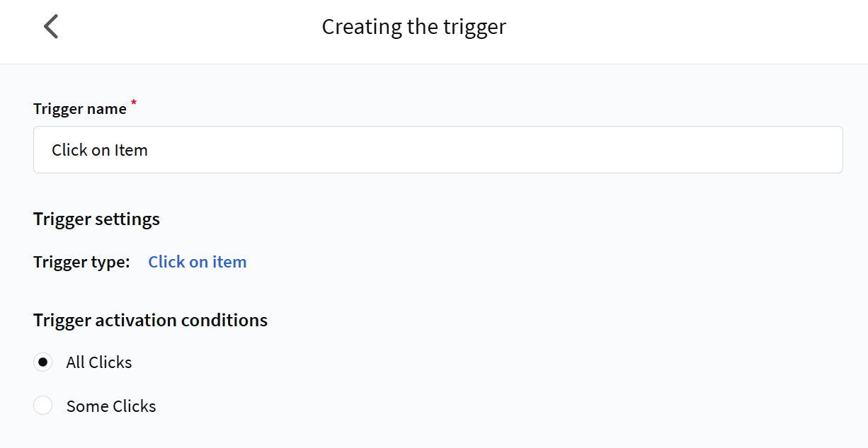
Task: Place cursor on 'Click on Item' text in field
Action: [x=99, y=150]
